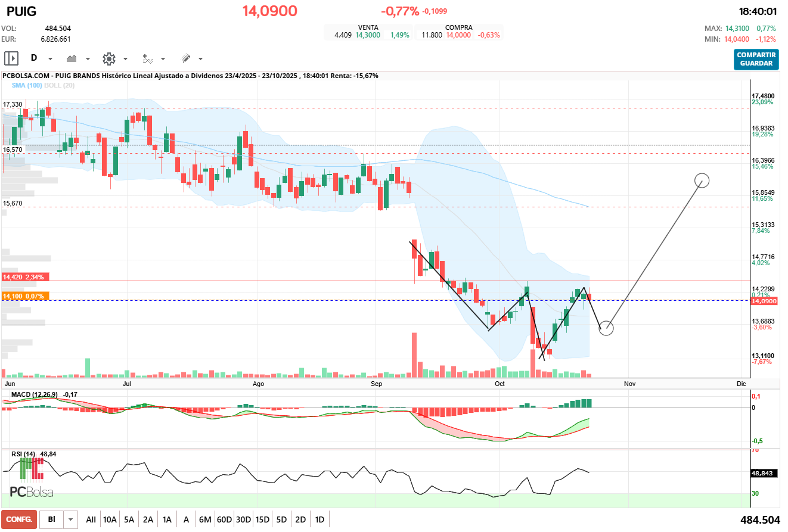Click the COMPARTIR GUARDAR button
788x532 pixels.
pos(756,59)
